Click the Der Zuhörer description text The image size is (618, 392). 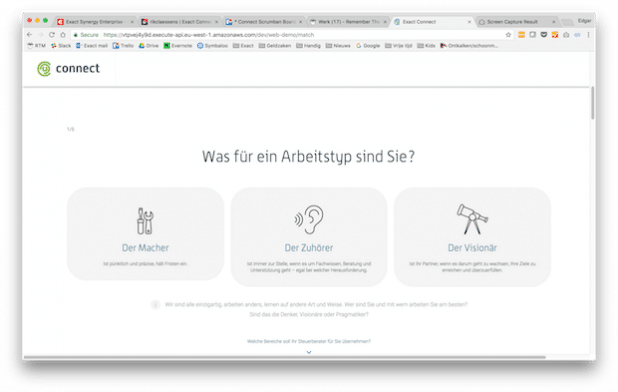pos(309,267)
